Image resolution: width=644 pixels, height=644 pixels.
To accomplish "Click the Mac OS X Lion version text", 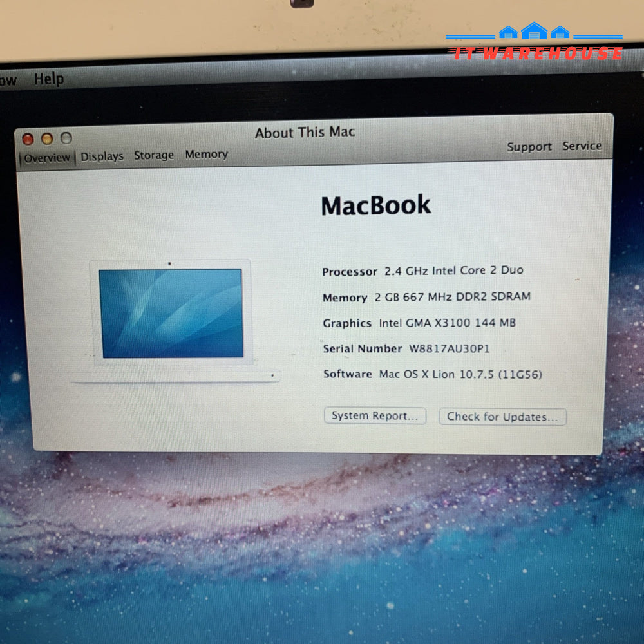I will coord(460,374).
